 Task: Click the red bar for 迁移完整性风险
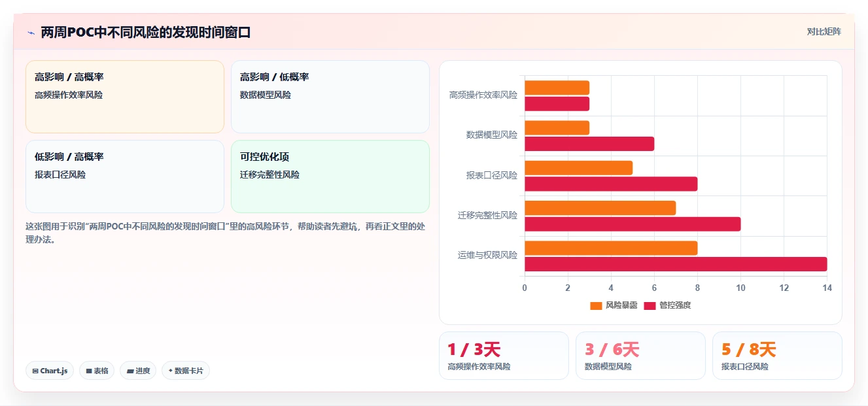click(x=633, y=224)
